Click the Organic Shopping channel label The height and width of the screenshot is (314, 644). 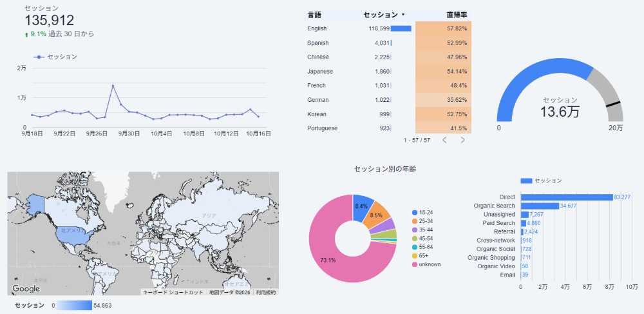click(491, 258)
